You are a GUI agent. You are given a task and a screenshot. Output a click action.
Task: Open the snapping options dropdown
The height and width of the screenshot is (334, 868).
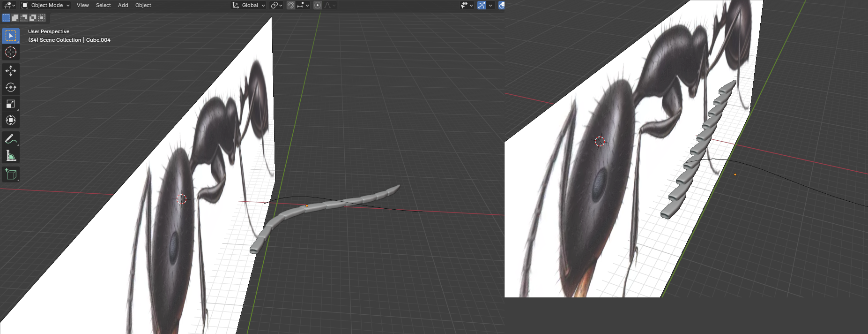pos(303,5)
